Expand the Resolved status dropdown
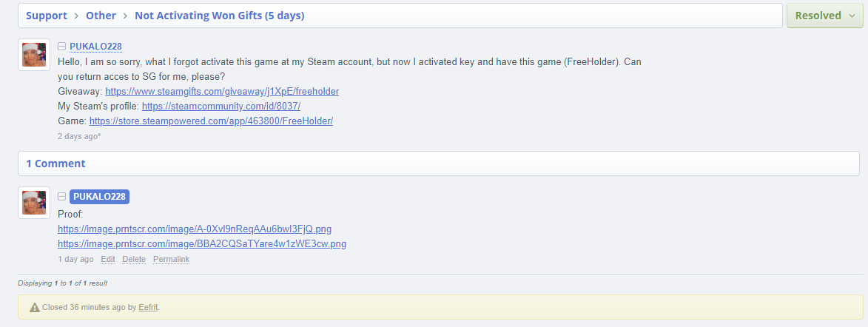Image resolution: width=868 pixels, height=327 pixels. coord(825,16)
